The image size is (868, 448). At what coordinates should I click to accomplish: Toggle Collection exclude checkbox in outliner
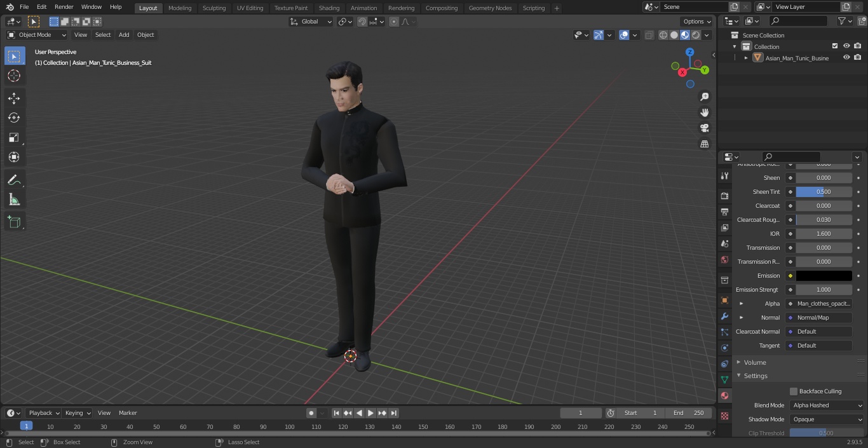coord(835,46)
